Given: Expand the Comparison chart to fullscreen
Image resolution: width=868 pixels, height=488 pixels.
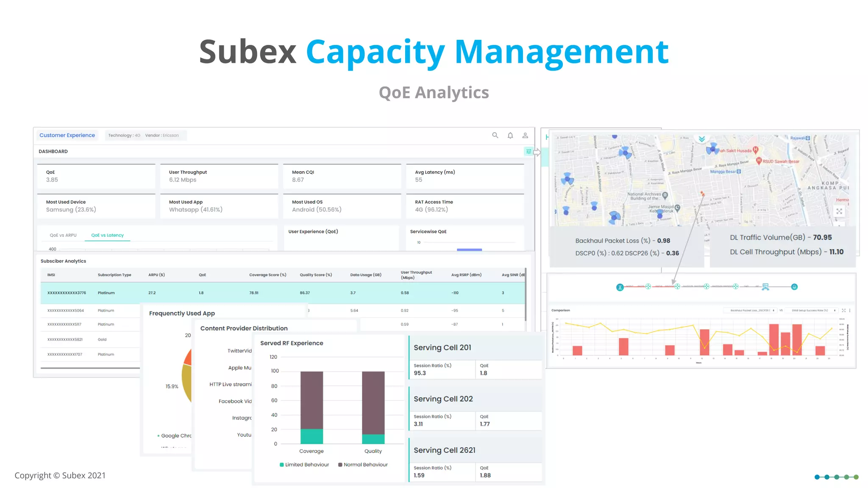Looking at the screenshot, I should (x=843, y=311).
